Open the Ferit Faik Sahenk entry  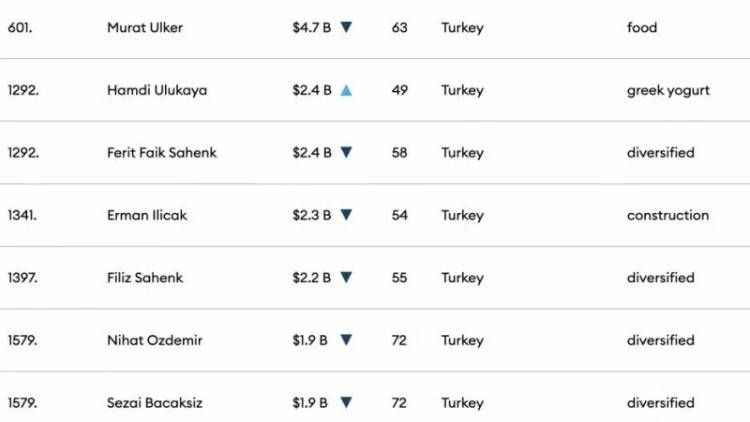click(x=161, y=153)
